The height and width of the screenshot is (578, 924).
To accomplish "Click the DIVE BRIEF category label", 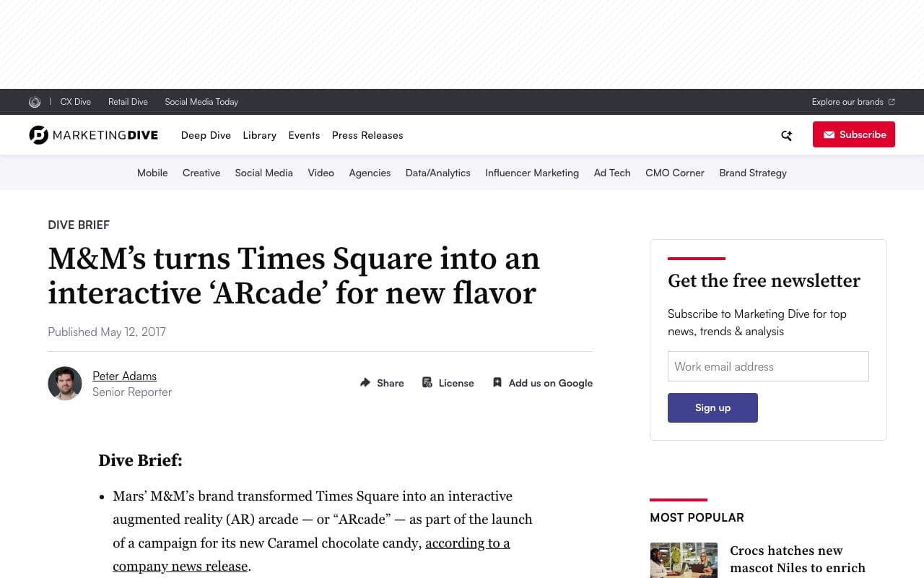I will [x=79, y=225].
